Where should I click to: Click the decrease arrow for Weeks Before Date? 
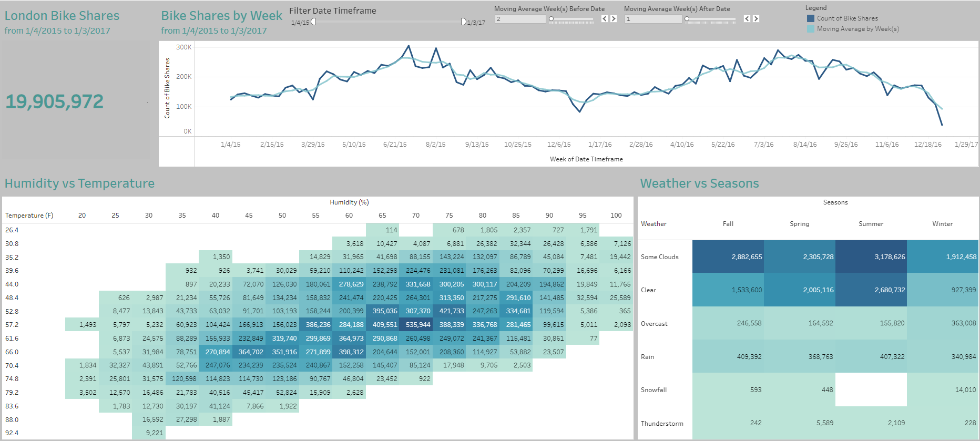(x=605, y=19)
